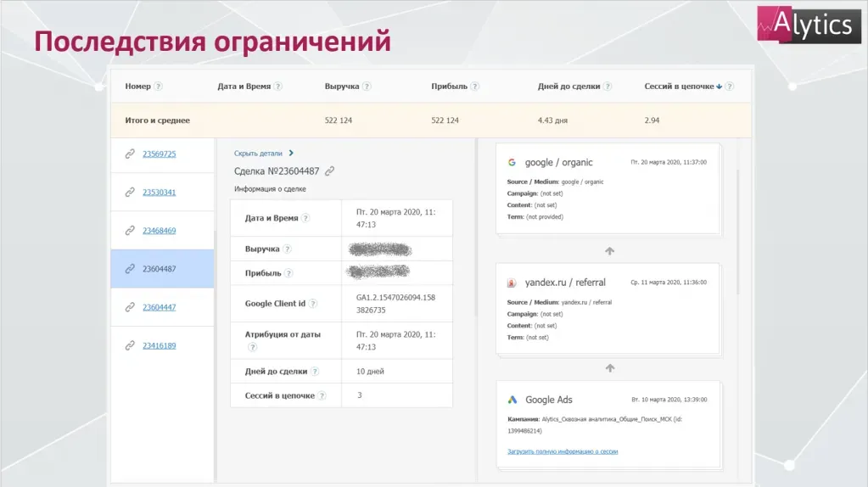
Task: Click the Прибыль column header
Action: tap(449, 87)
